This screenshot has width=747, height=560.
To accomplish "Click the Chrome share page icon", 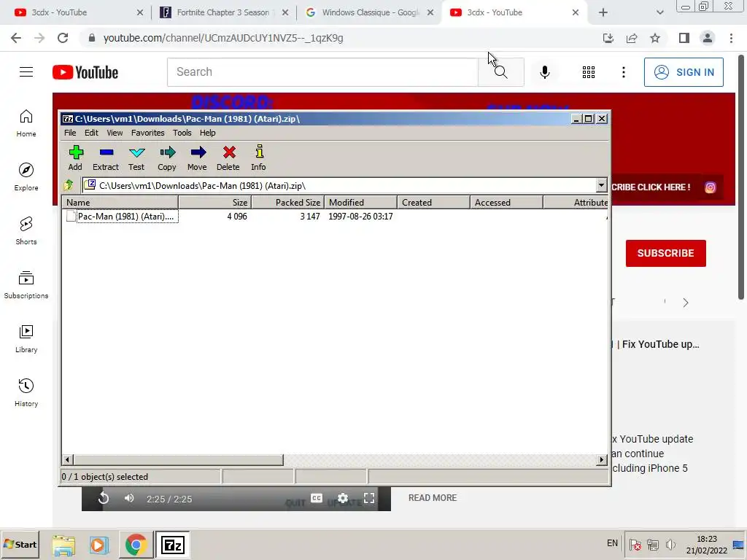I will coord(632,38).
